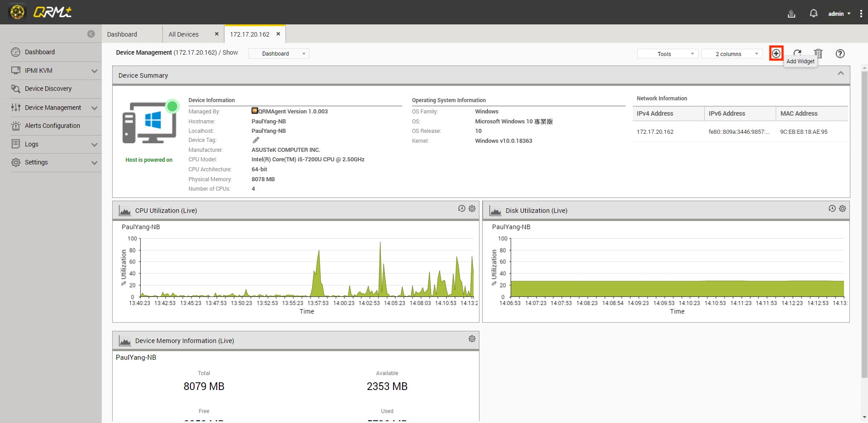
Task: Click Disk Utilization history clock icon
Action: coord(832,208)
